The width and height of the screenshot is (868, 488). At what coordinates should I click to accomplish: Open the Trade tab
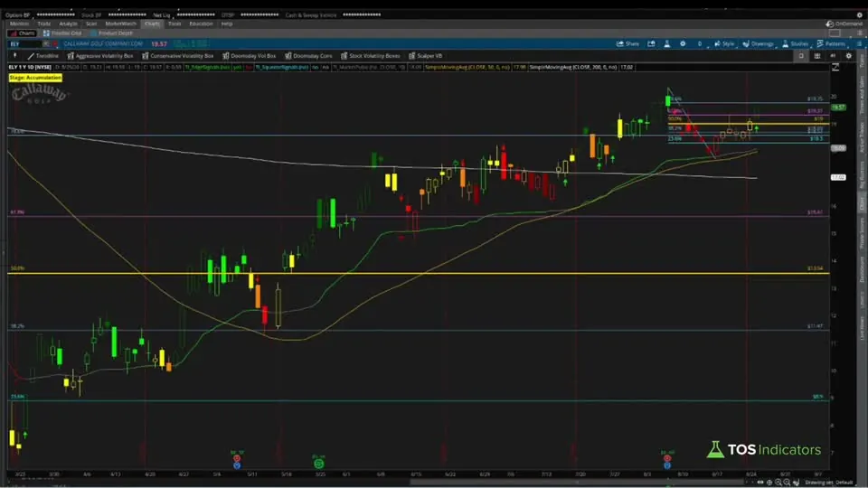pyautogui.click(x=44, y=23)
